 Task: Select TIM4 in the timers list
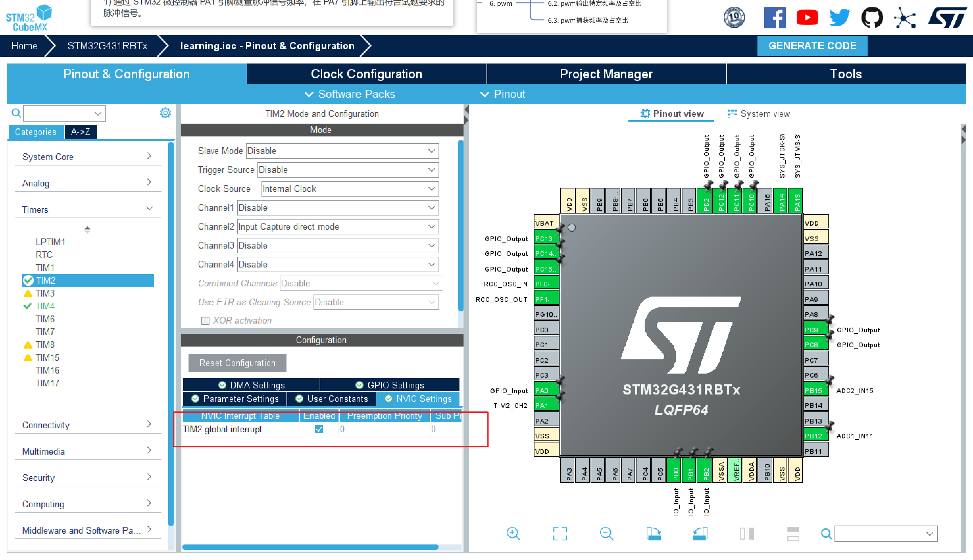(x=45, y=306)
